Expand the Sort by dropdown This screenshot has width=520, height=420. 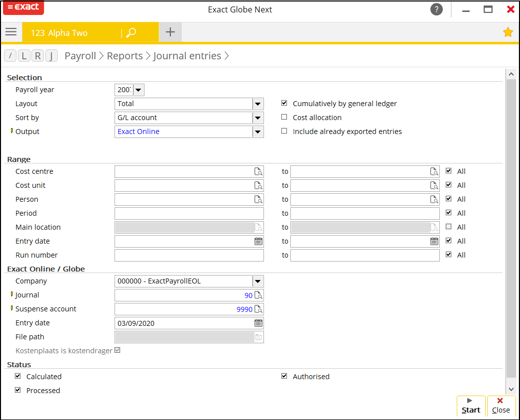pos(258,118)
